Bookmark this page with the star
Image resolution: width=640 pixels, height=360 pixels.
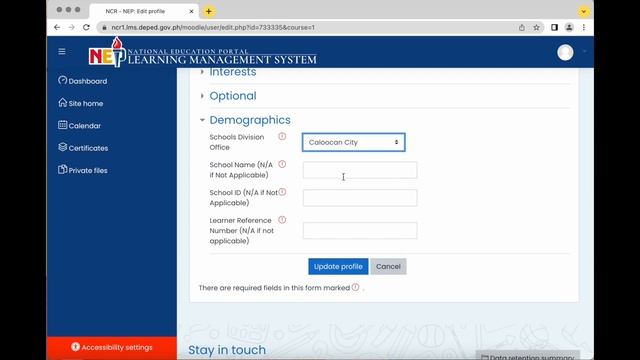click(536, 27)
